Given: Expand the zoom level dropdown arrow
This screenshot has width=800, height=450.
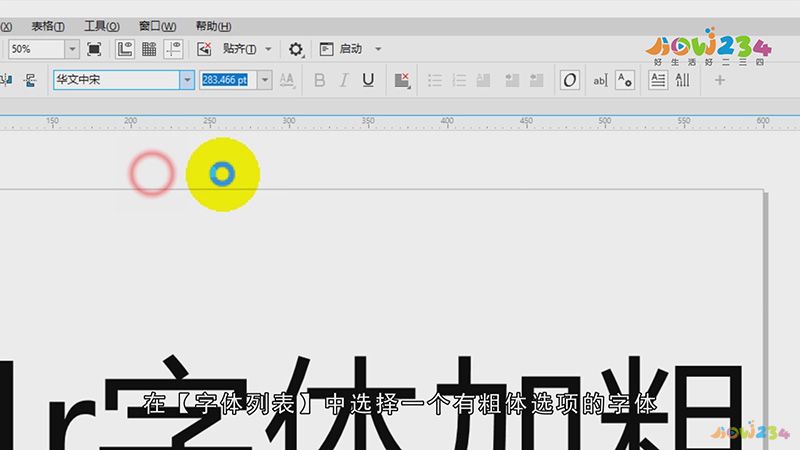Looking at the screenshot, I should [x=72, y=49].
